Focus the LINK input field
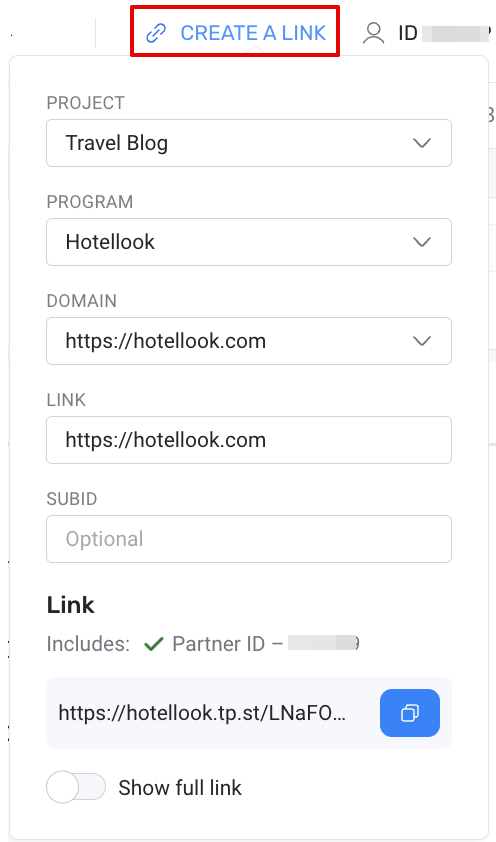Screen dimensions: 496x842 [x=249, y=440]
